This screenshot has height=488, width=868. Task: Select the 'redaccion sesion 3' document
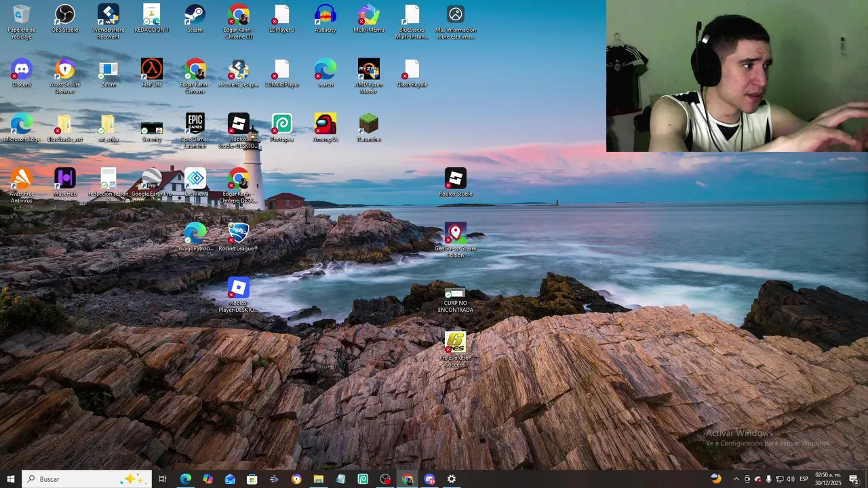tap(108, 186)
